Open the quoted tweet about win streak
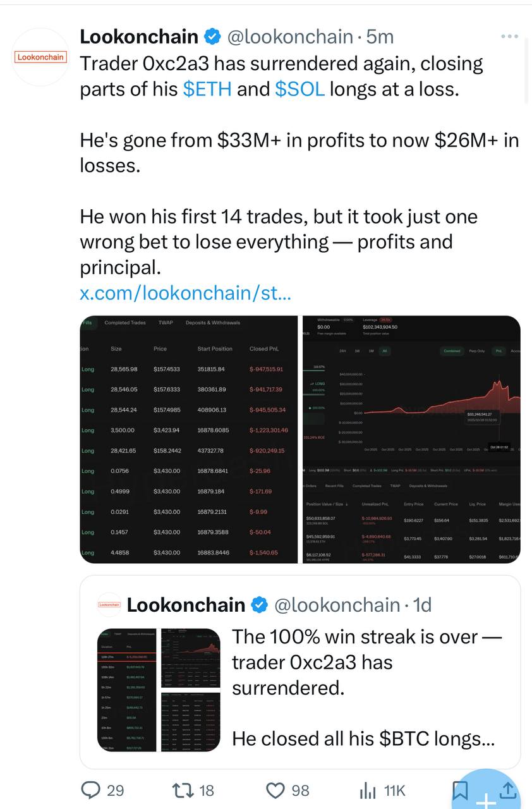This screenshot has width=532, height=809. (366, 689)
